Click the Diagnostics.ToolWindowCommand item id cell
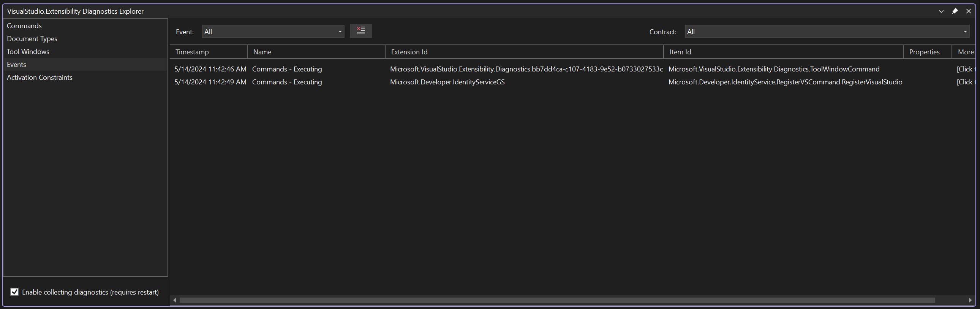The width and height of the screenshot is (980, 309). point(774,69)
